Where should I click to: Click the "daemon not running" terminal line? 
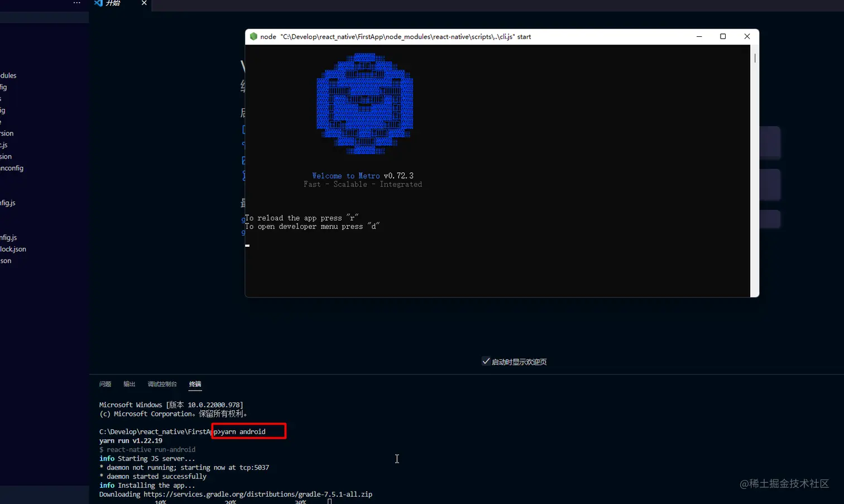(x=184, y=467)
